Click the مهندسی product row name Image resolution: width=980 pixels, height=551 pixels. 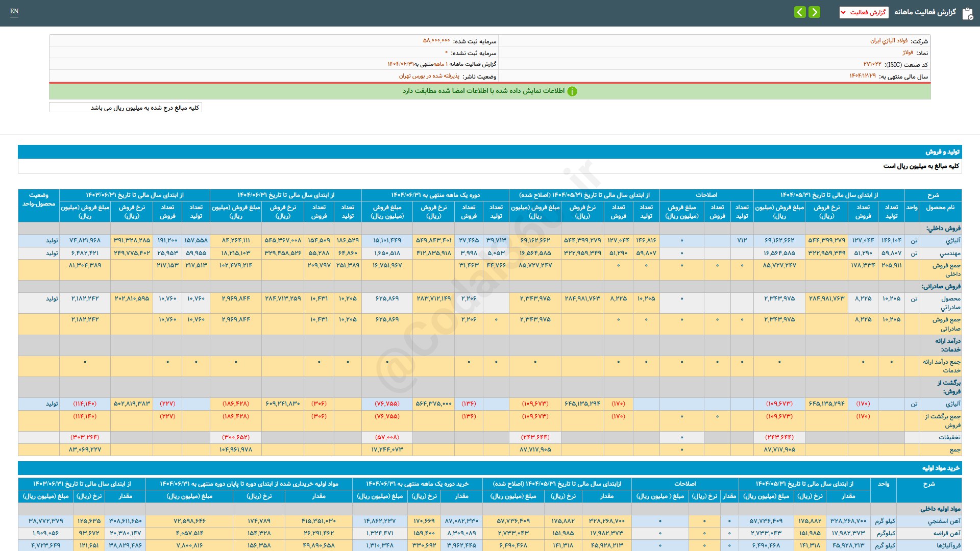click(x=950, y=253)
